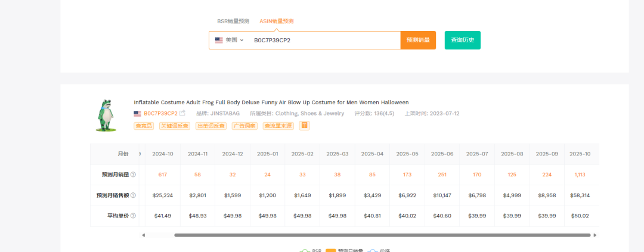The width and height of the screenshot is (644, 252).
Task: Open the 美国 marketplace dropdown
Action: click(230, 41)
